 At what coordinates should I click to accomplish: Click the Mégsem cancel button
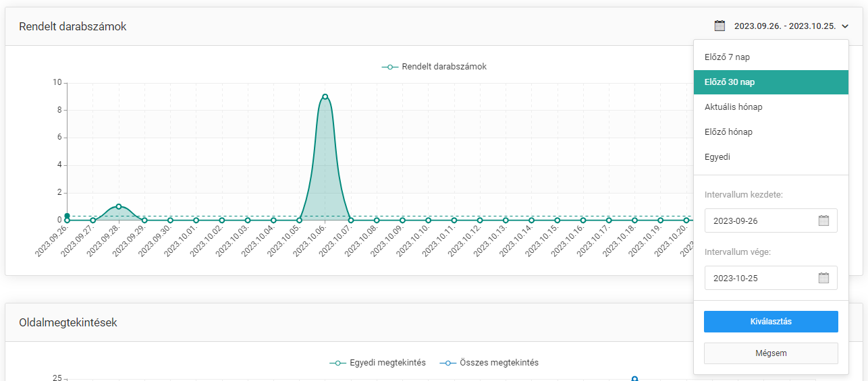point(770,353)
